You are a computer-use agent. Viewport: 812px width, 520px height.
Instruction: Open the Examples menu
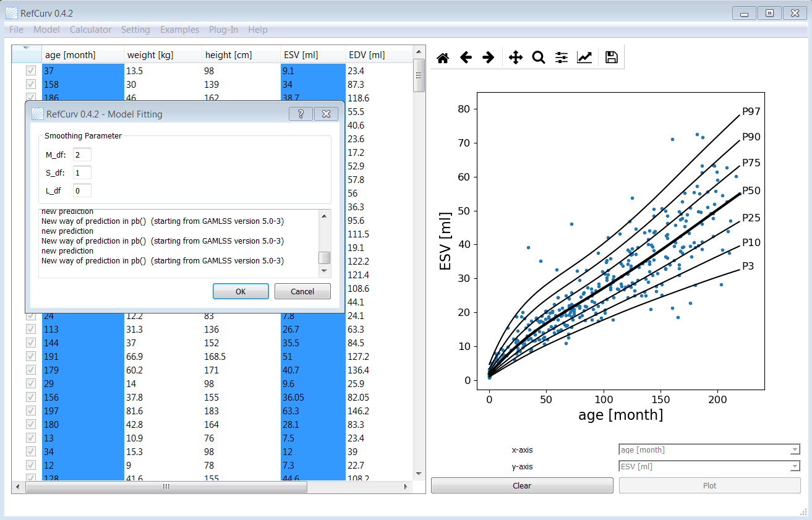(179, 30)
